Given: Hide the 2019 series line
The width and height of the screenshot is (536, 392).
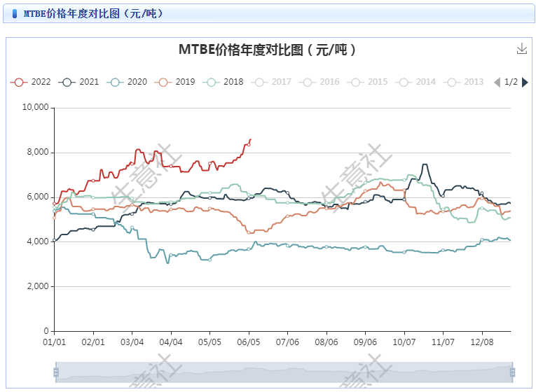Looking at the screenshot, I should pos(174,82).
